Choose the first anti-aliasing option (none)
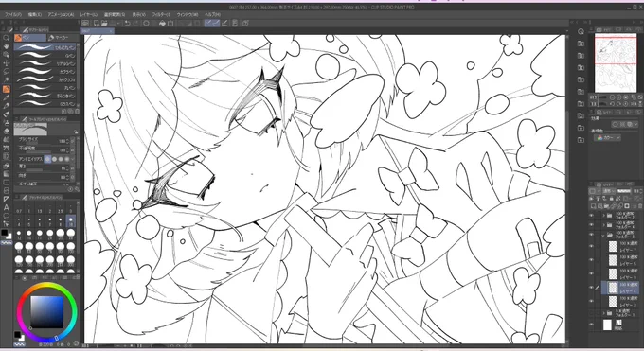This screenshot has width=644, height=351. (47, 159)
